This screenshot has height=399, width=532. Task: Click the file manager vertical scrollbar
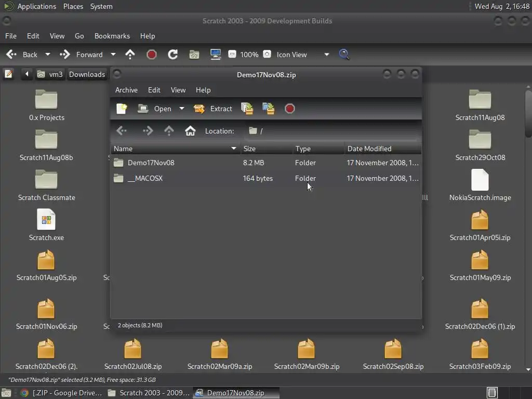click(x=528, y=114)
